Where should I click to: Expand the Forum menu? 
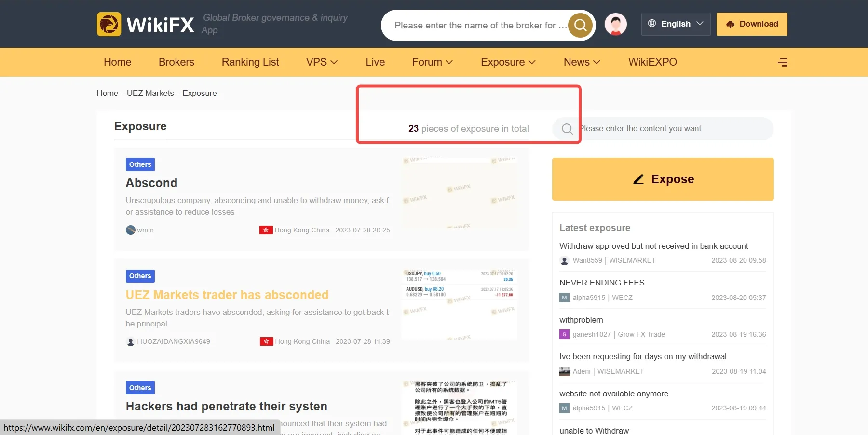point(432,62)
